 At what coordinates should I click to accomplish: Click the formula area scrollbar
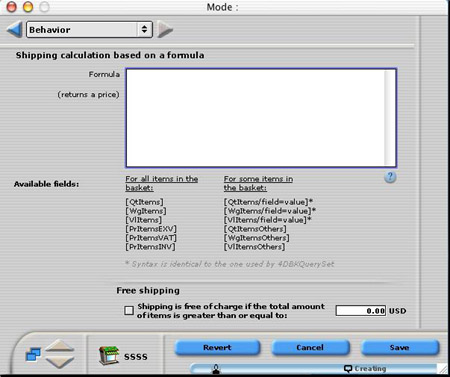pyautogui.click(x=390, y=117)
